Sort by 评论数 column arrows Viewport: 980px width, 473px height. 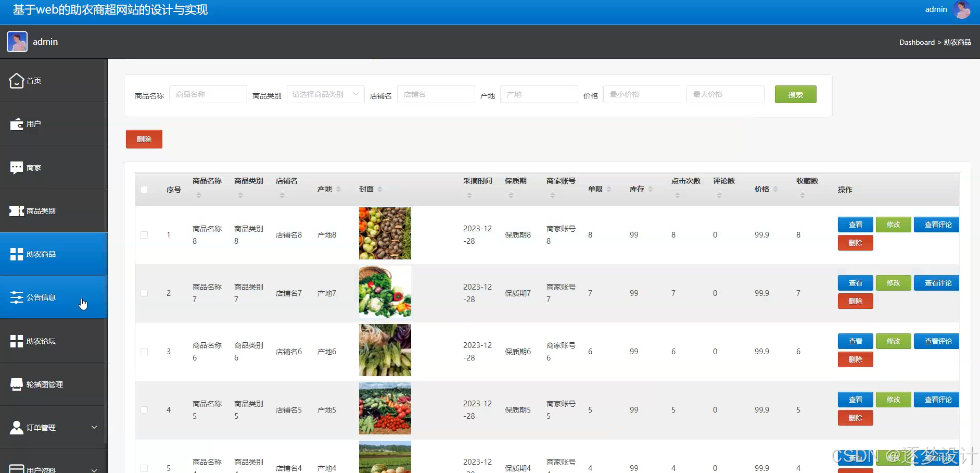[719, 195]
